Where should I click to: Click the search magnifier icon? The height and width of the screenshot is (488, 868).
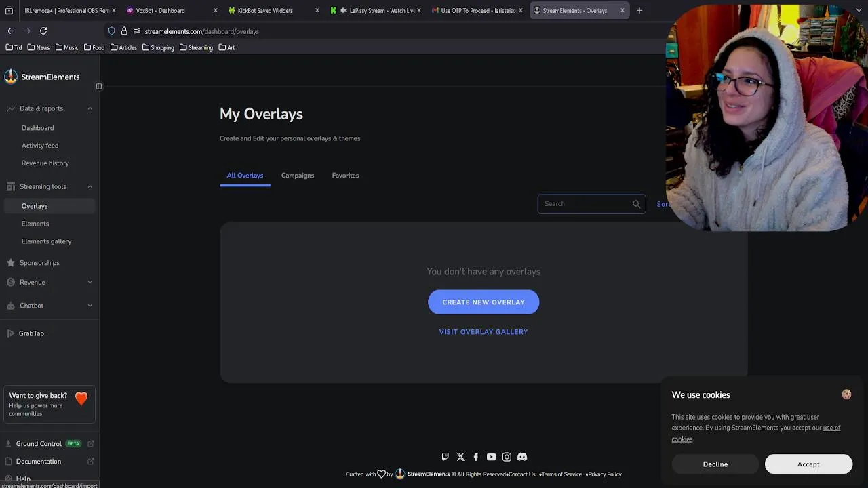coord(636,204)
